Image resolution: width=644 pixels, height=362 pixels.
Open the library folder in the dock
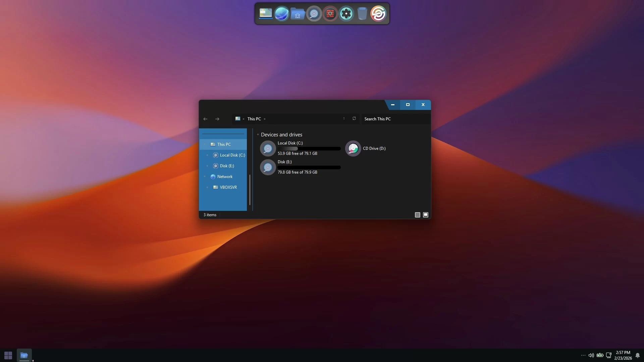[298, 14]
